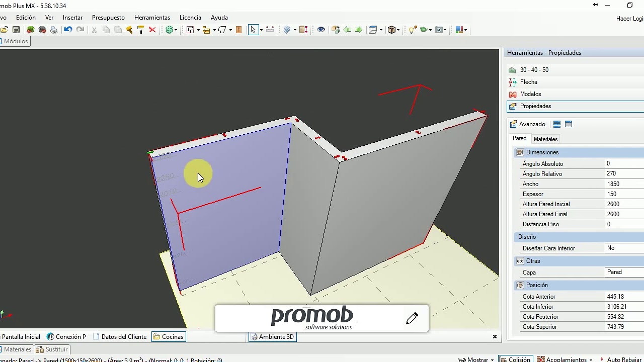Save the project with the floppy disk icon
This screenshot has width=644, height=362.
click(x=16, y=30)
